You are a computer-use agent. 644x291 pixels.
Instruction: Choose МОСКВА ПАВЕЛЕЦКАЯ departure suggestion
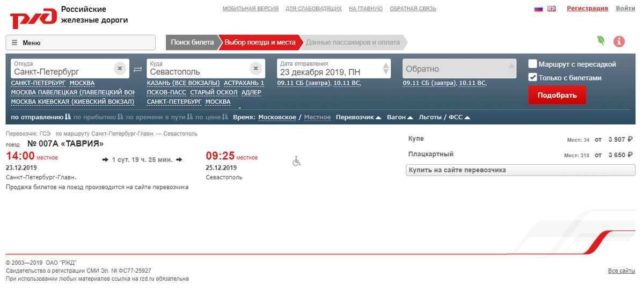click(x=73, y=92)
